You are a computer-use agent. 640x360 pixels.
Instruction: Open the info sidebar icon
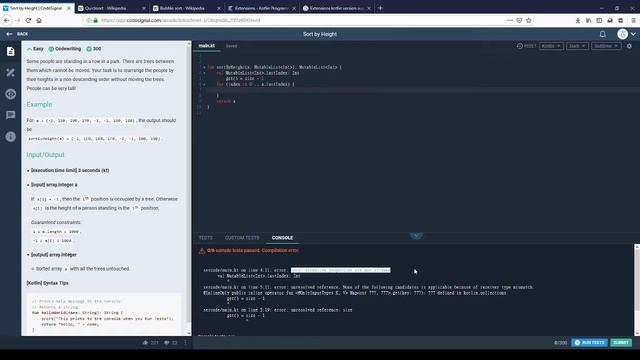[11, 136]
